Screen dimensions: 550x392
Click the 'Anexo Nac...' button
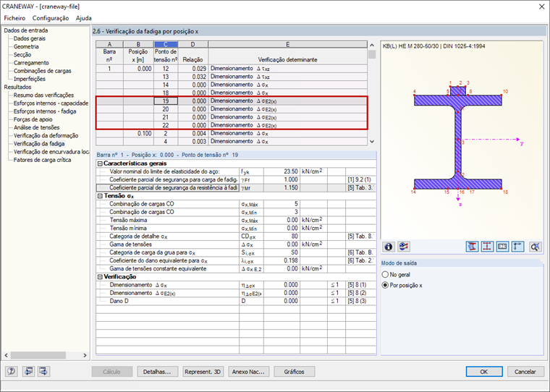click(x=248, y=372)
